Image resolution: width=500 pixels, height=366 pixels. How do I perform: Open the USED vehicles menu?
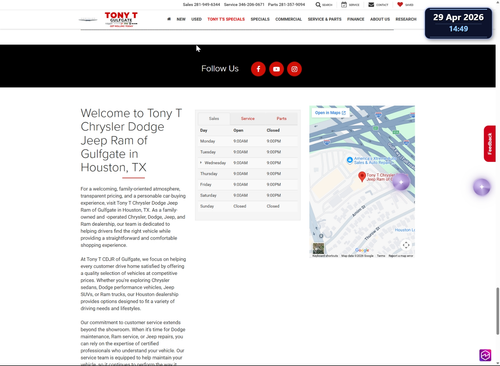pyautogui.click(x=196, y=19)
